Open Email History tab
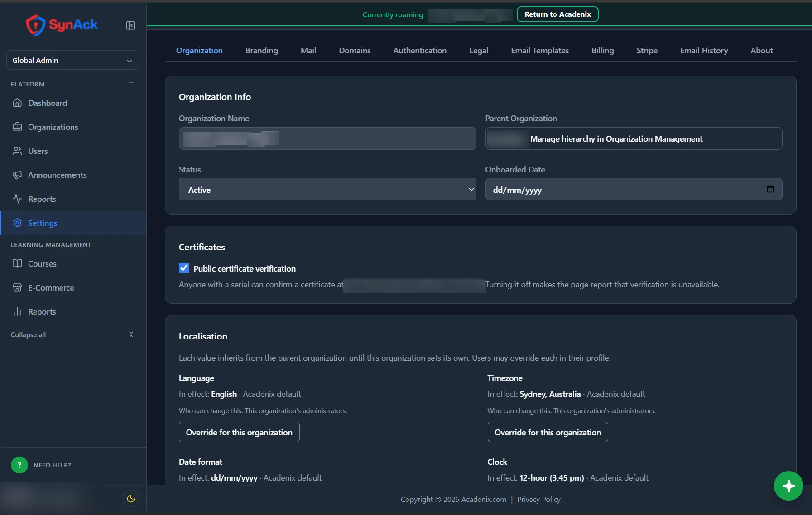 [704, 51]
